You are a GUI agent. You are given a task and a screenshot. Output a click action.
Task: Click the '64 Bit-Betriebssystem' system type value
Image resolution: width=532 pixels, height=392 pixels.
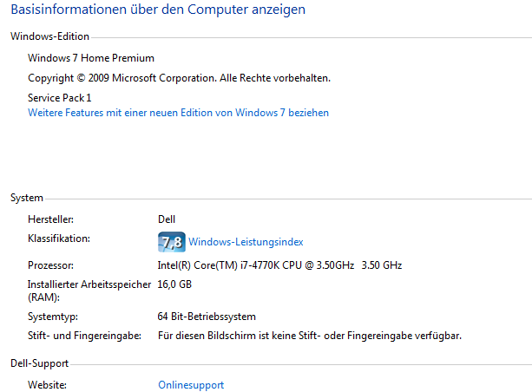pos(207,317)
